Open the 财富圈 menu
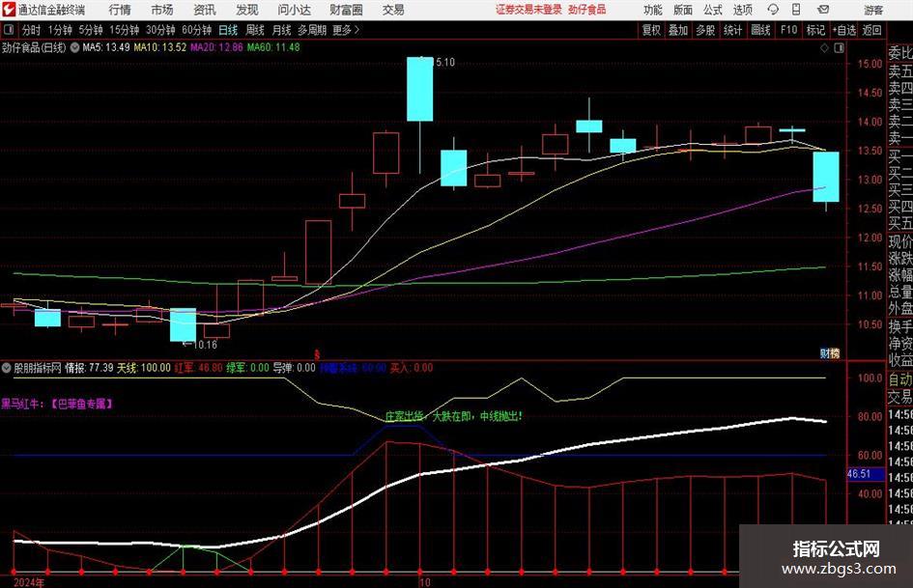913x588 pixels. tap(346, 10)
